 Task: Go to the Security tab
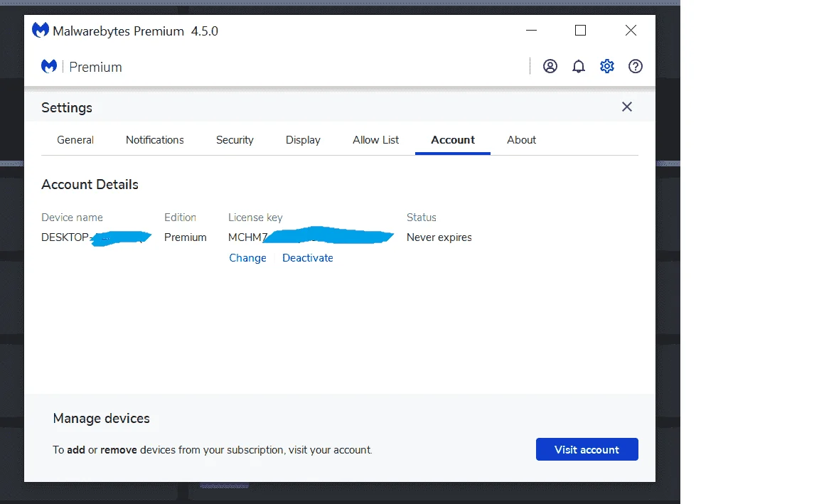click(x=235, y=140)
